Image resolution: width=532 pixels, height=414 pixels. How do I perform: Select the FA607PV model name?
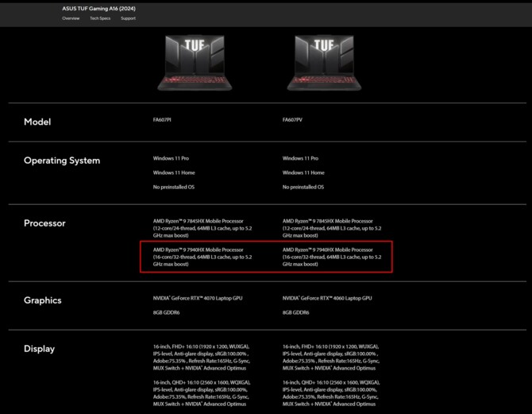click(x=292, y=119)
